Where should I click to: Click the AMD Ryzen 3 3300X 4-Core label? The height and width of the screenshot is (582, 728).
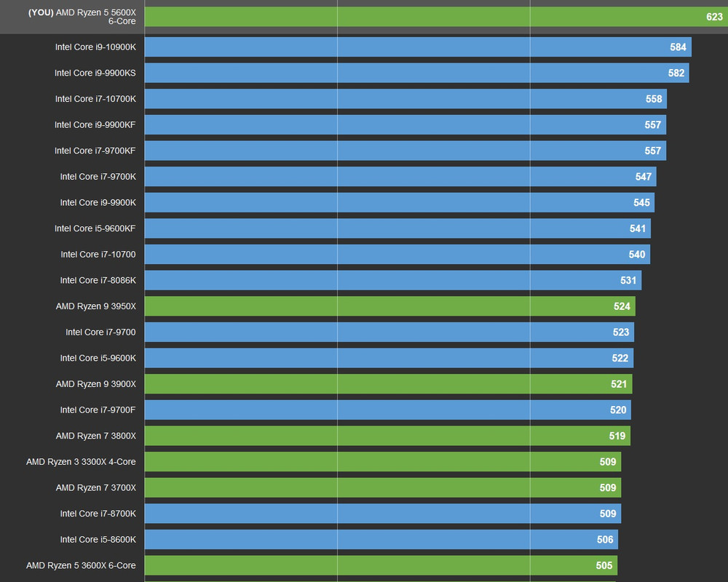[82, 462]
